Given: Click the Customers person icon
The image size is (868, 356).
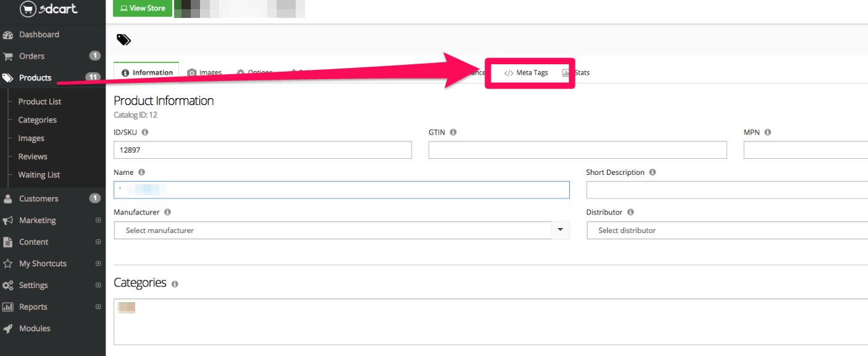Looking at the screenshot, I should coord(7,198).
